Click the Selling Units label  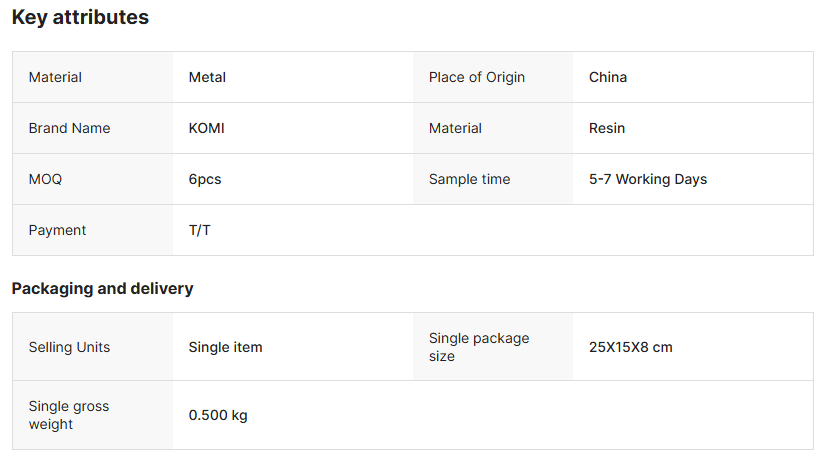click(69, 347)
